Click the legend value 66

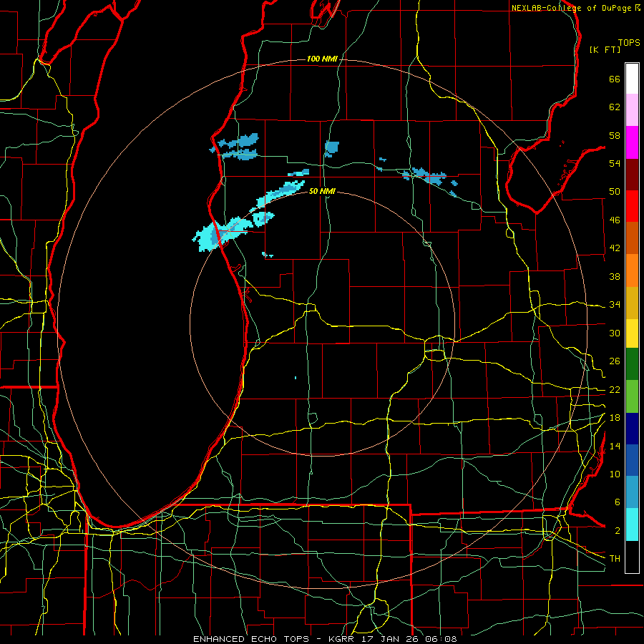[x=615, y=79]
